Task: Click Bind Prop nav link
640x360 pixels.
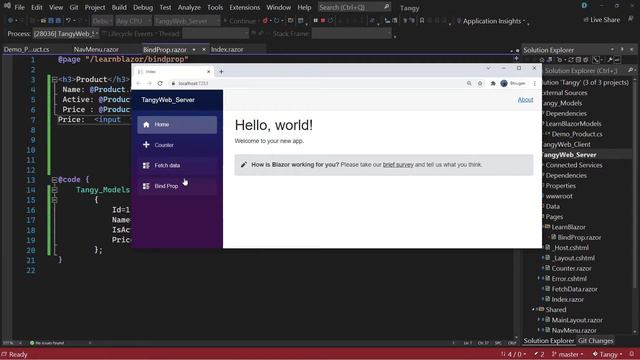Action: click(177, 186)
